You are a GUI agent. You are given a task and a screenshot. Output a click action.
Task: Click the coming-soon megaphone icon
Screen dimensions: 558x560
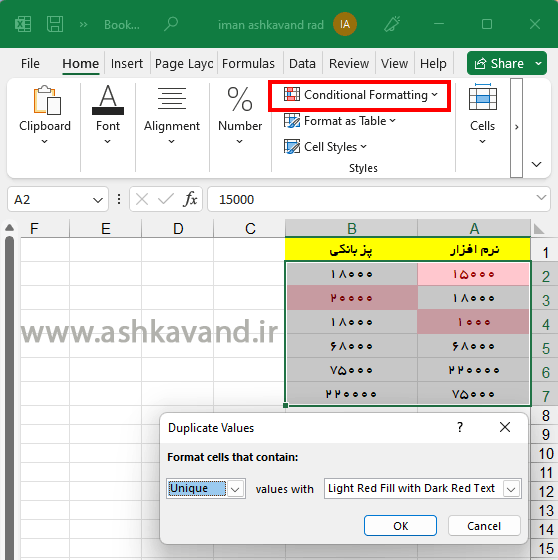pos(392,24)
